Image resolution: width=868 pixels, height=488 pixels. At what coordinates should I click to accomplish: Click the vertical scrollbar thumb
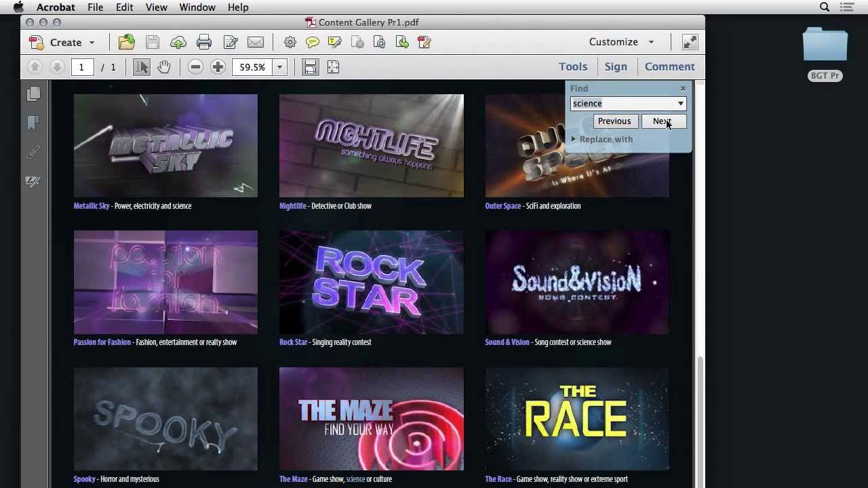click(x=699, y=422)
